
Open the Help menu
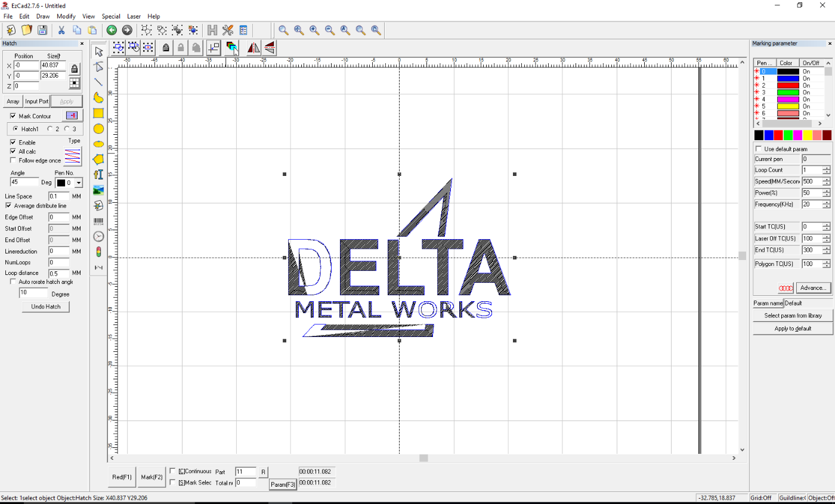153,16
